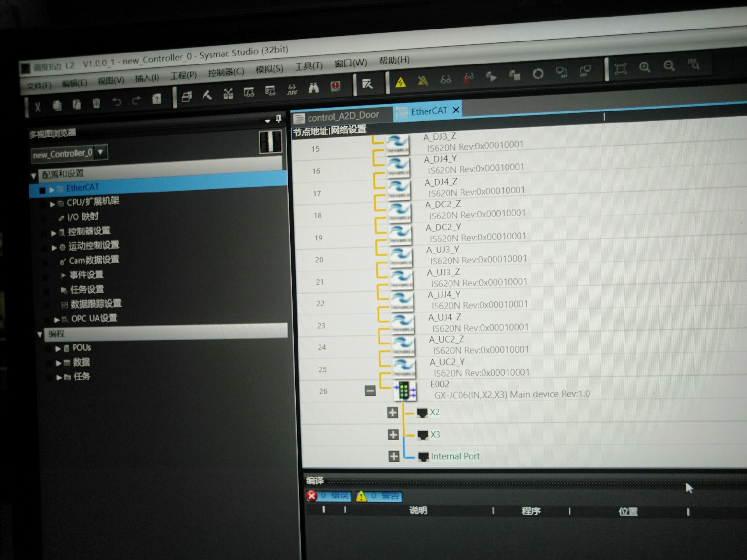This screenshot has height=560, width=747.
Task: Open the new_Controller_0 dropdown
Action: click(x=101, y=152)
